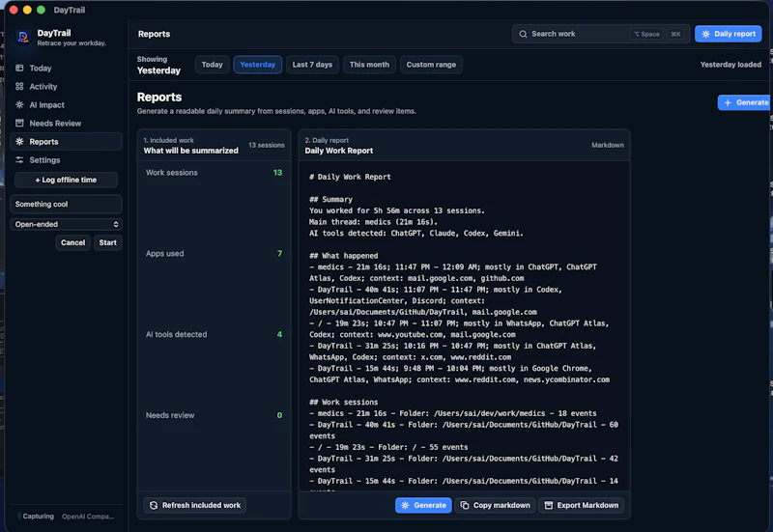
Task: Click the export icon beside Export Markdown
Action: point(548,505)
